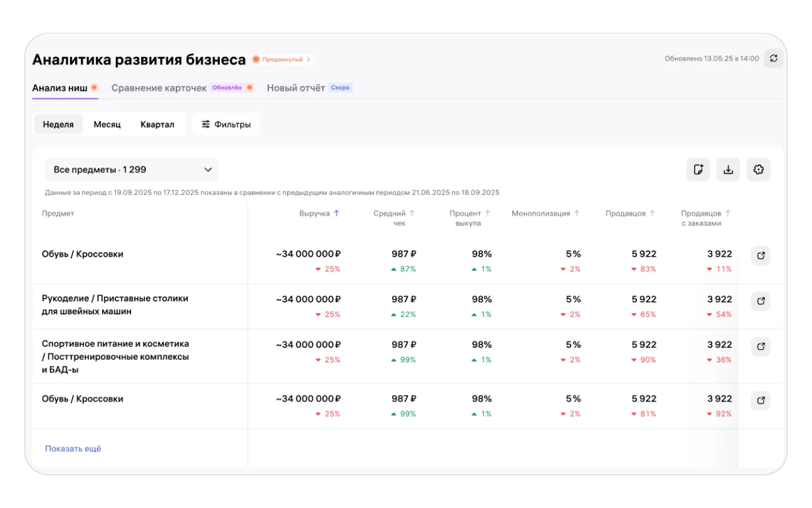Sort by Продавцов с заказами column
This screenshot has width=812, height=508.
point(727,213)
